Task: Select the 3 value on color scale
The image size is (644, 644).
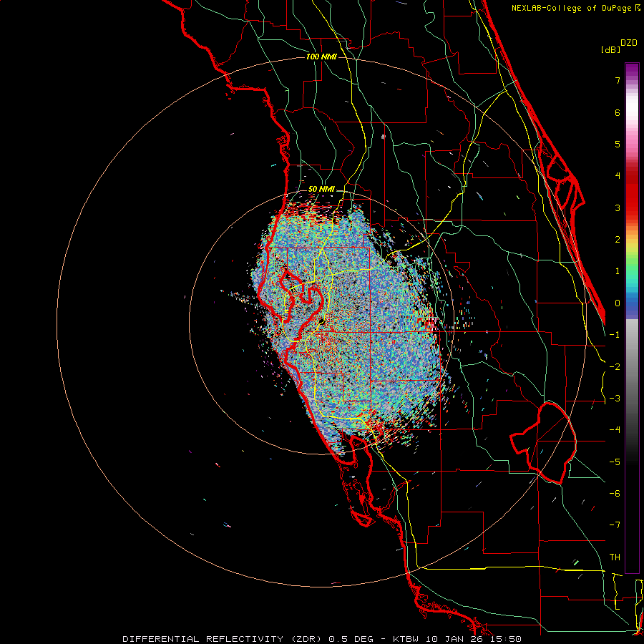Action: click(618, 208)
